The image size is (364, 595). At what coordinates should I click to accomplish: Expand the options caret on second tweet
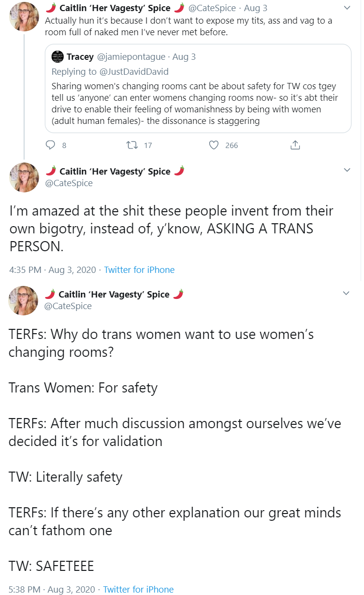tap(346, 170)
